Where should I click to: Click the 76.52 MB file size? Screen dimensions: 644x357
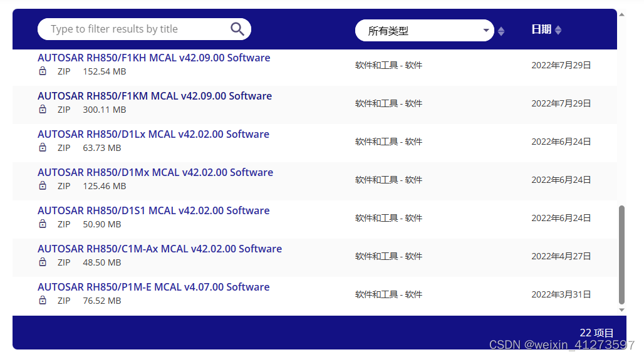tap(102, 301)
